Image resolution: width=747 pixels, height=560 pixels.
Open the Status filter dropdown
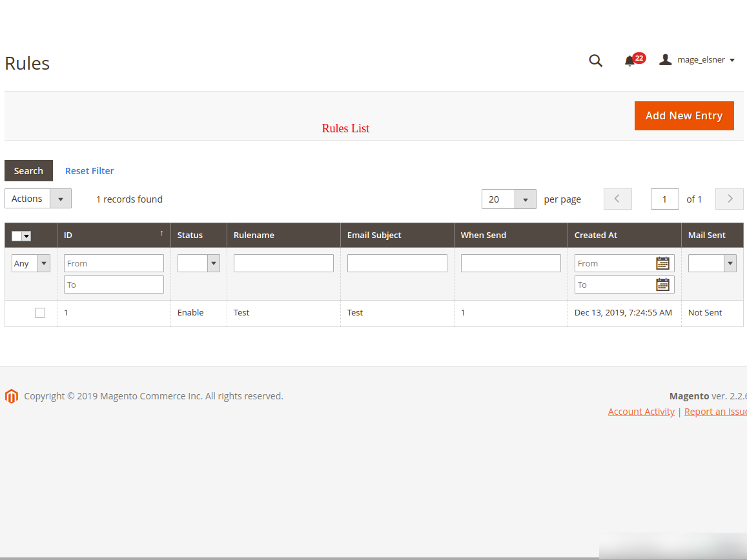199,263
